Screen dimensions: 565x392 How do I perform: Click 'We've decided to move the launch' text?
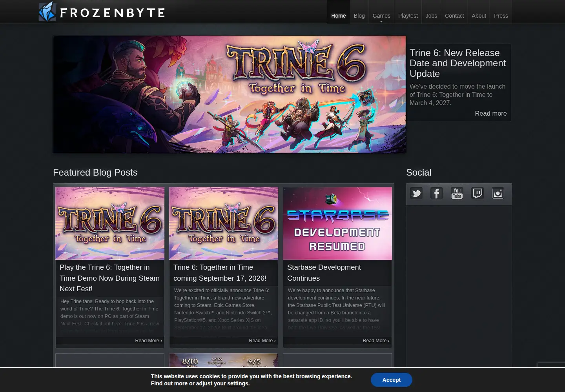tap(457, 94)
